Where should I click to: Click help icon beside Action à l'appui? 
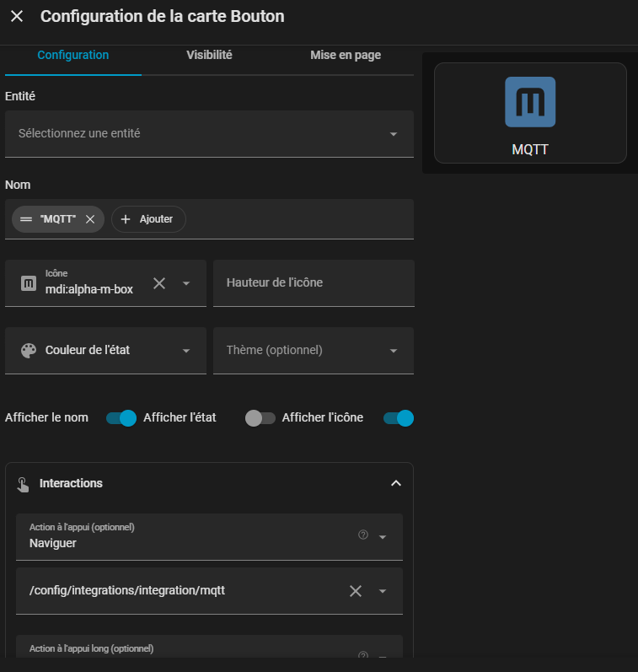[363, 535]
